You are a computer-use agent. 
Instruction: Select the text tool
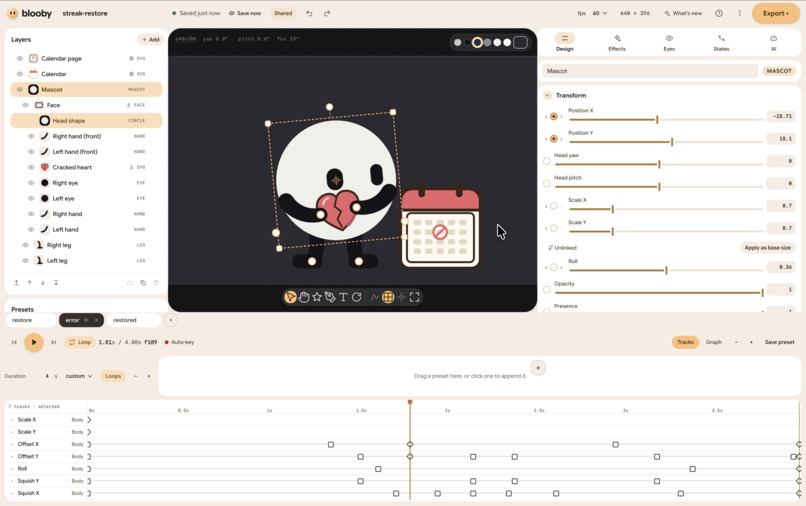[343, 297]
